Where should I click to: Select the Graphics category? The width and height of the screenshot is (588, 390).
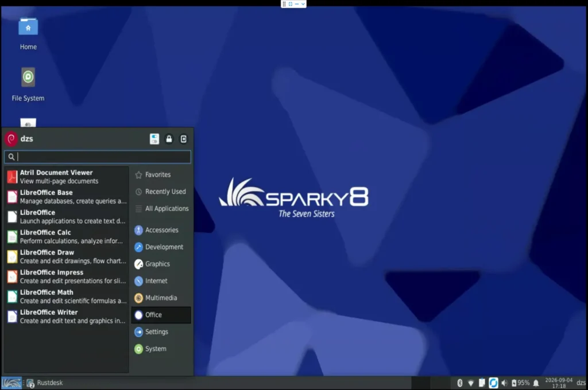tap(161, 264)
